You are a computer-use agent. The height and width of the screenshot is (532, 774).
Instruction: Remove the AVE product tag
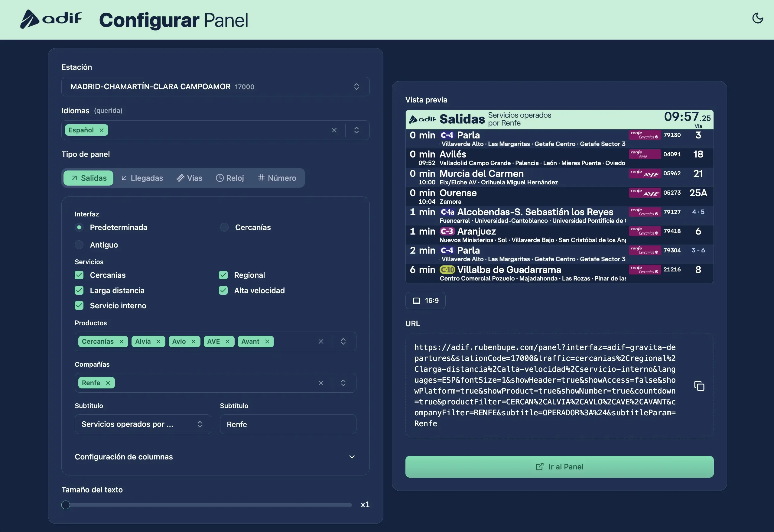(228, 342)
